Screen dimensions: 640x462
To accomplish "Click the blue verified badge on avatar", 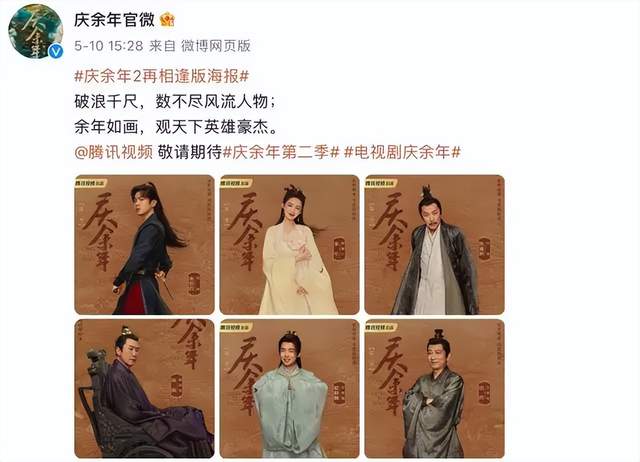I will 56,51.
